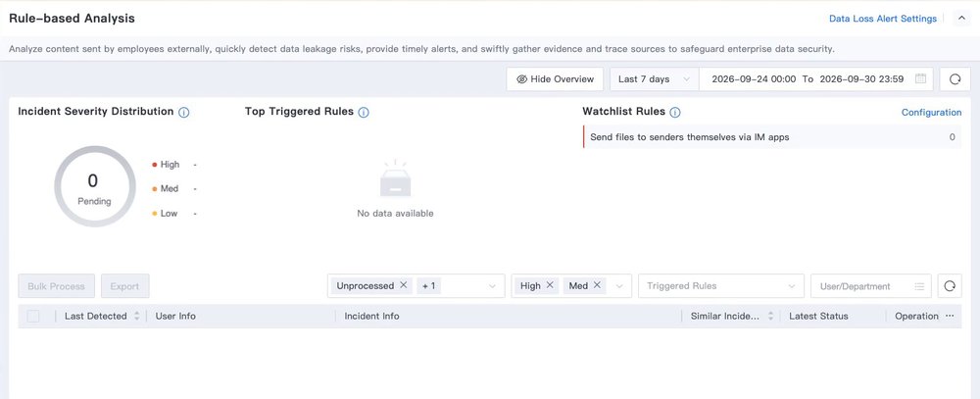Select watchlist rule Send files to senders themselves

point(772,137)
